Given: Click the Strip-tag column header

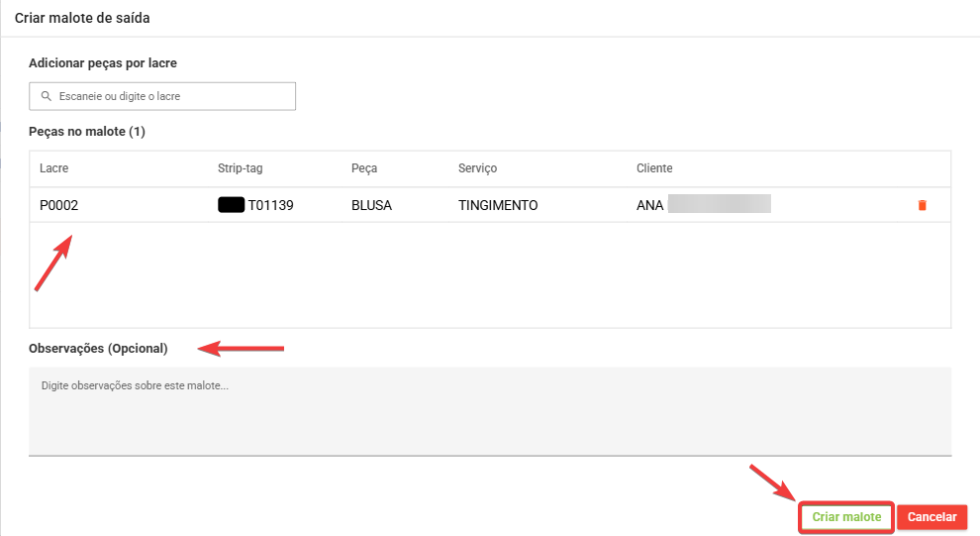Looking at the screenshot, I should tap(240, 168).
